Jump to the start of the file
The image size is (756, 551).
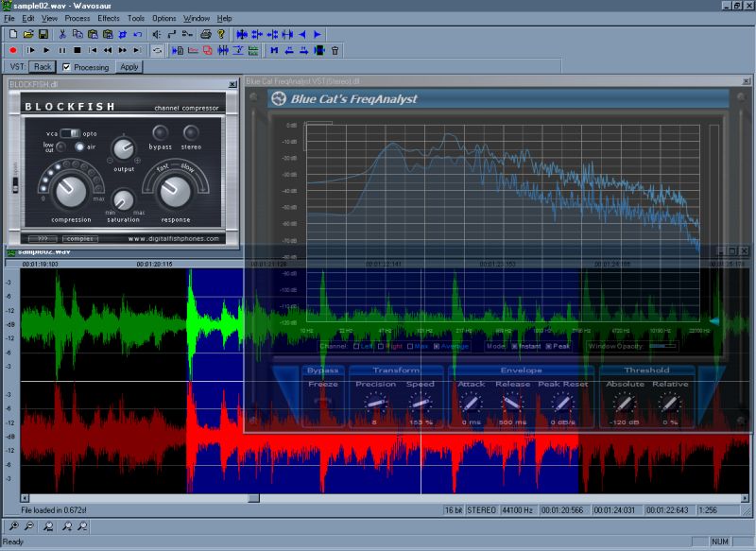click(93, 50)
